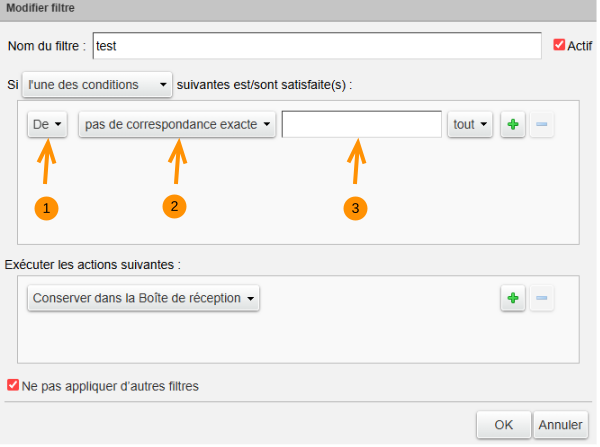Open the "tout" dropdown
This screenshot has width=600, height=447.
470,125
